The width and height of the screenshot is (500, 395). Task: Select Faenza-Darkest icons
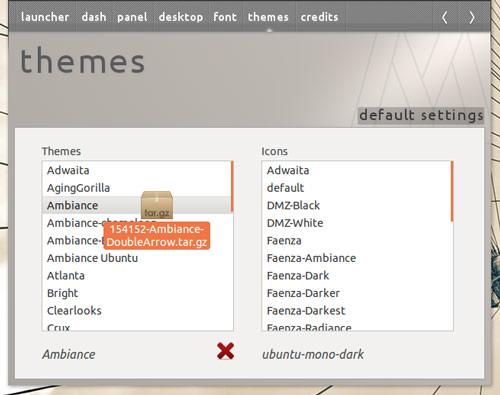click(356, 311)
